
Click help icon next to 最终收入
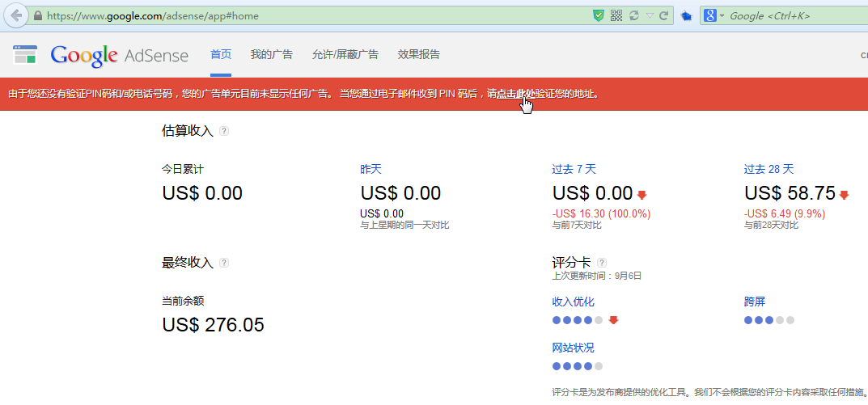point(223,263)
